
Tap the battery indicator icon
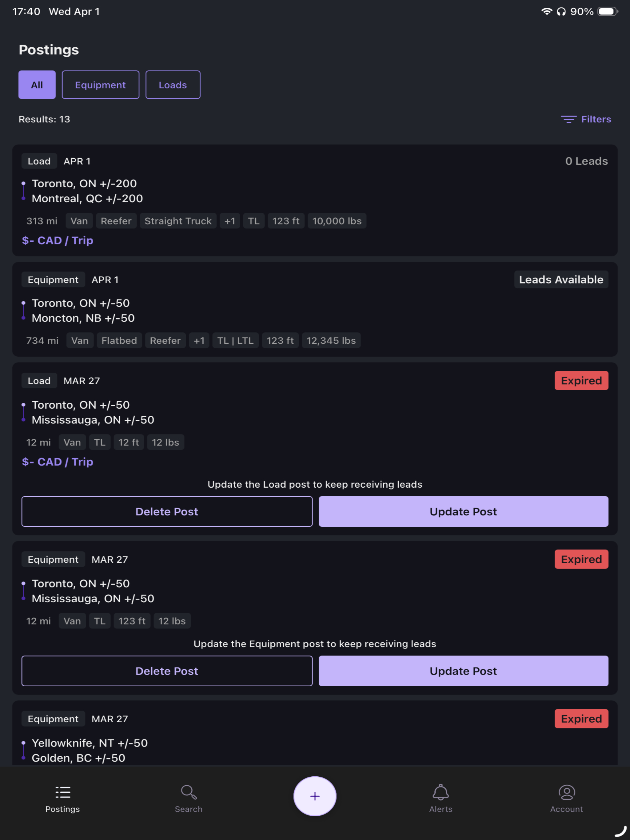(608, 11)
